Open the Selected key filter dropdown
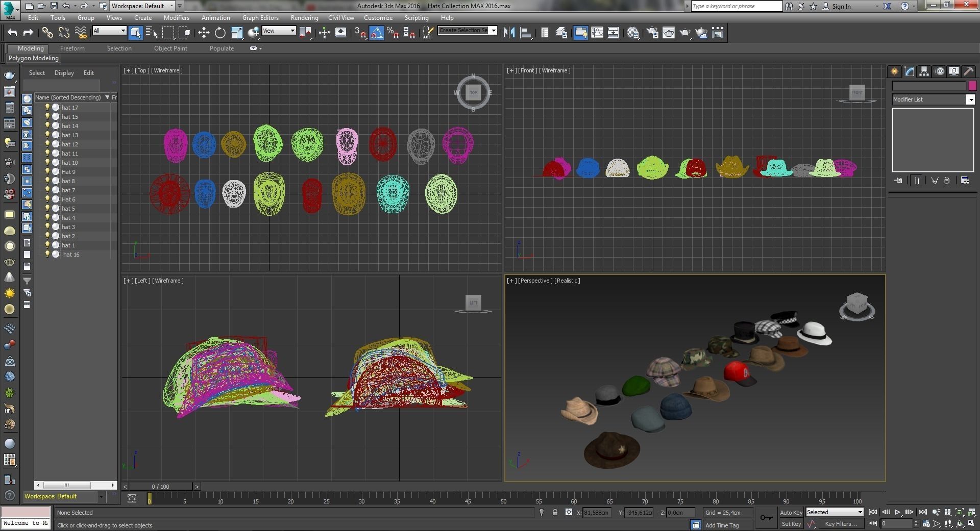980x531 pixels. [x=835, y=512]
